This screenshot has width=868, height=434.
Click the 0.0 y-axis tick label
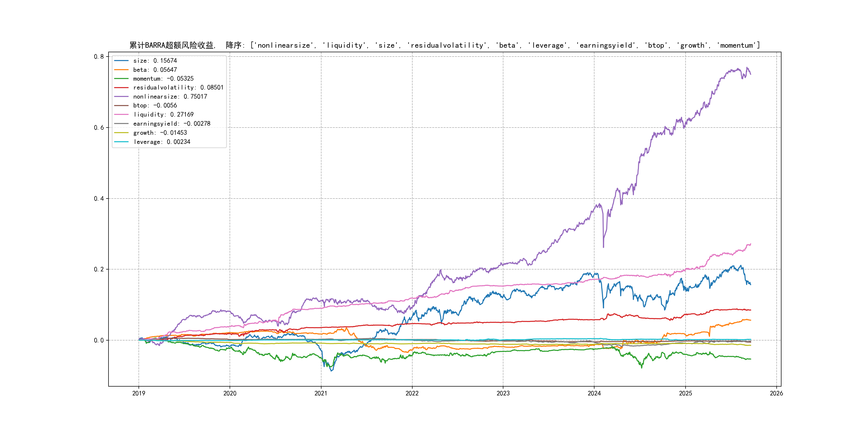(99, 340)
